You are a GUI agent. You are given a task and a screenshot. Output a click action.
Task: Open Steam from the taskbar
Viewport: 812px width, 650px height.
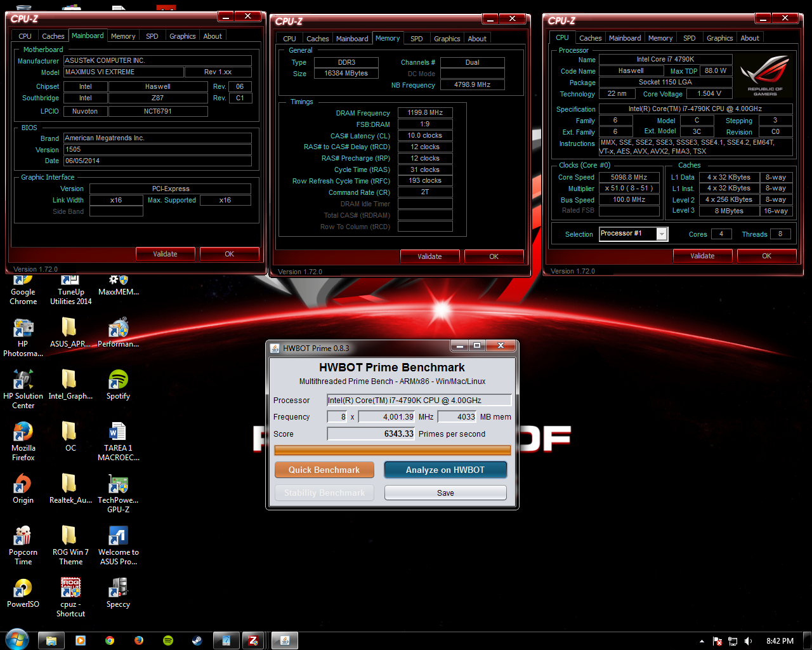tap(197, 640)
